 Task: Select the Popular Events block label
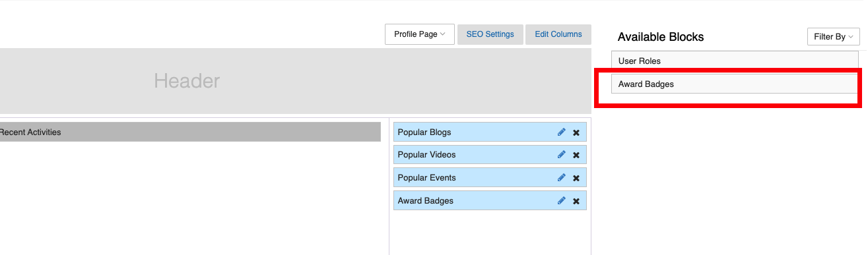coord(426,178)
